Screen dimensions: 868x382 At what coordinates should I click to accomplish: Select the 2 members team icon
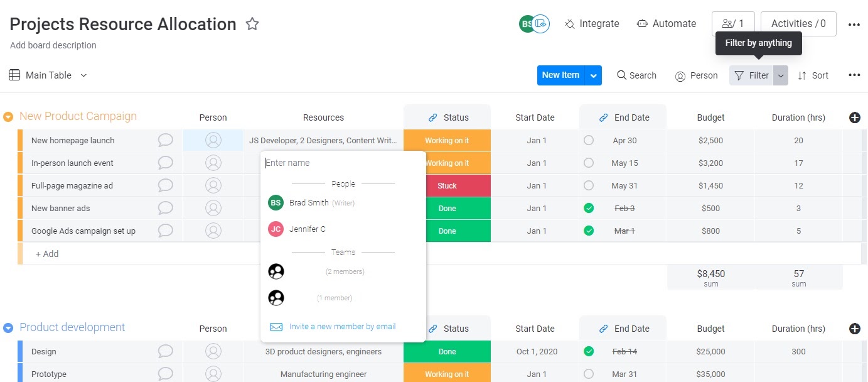point(276,271)
